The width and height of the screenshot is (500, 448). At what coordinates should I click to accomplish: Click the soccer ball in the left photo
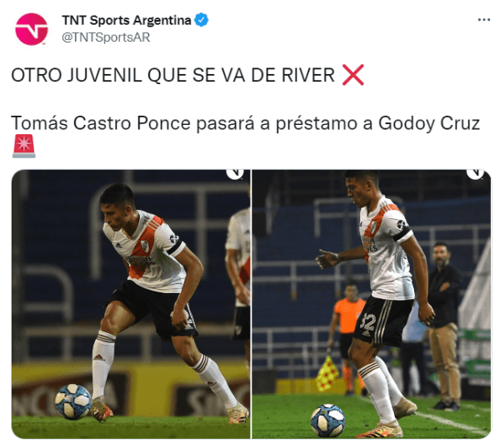[73, 401]
